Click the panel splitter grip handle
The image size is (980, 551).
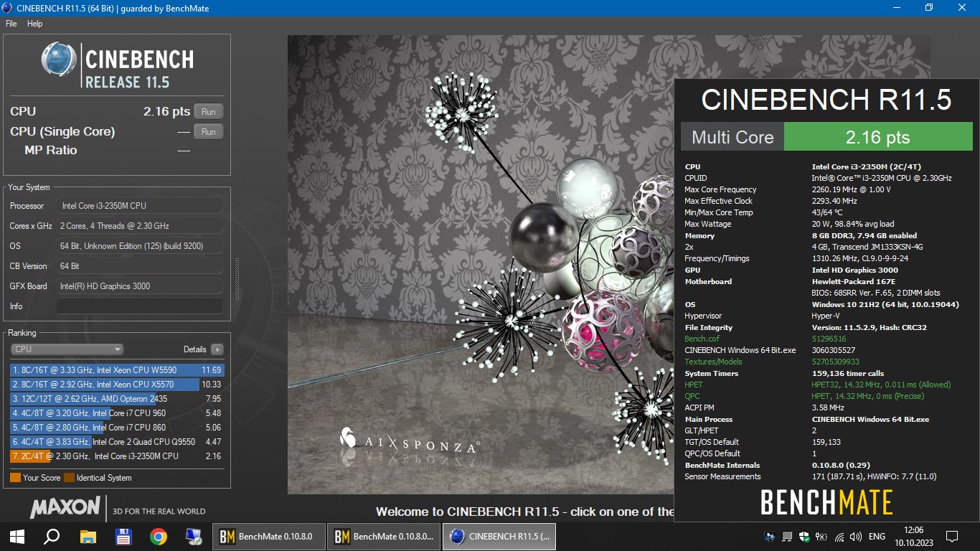coord(237,278)
